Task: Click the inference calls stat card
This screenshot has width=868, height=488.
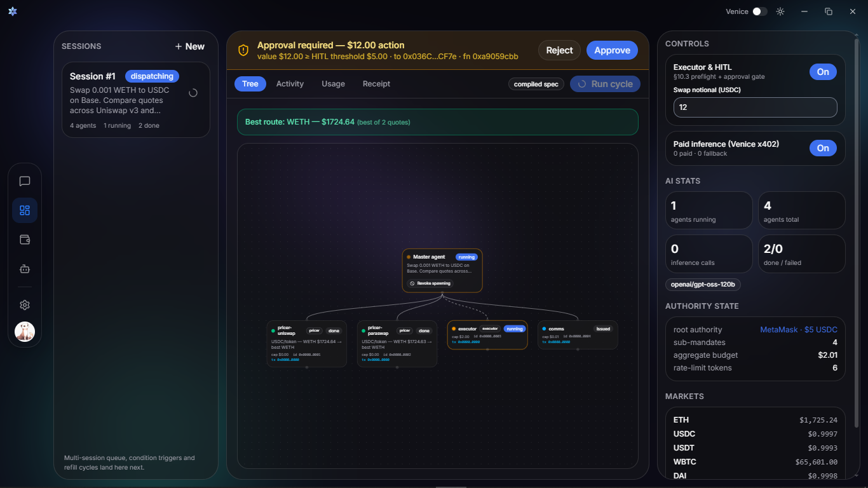Action: tap(709, 254)
